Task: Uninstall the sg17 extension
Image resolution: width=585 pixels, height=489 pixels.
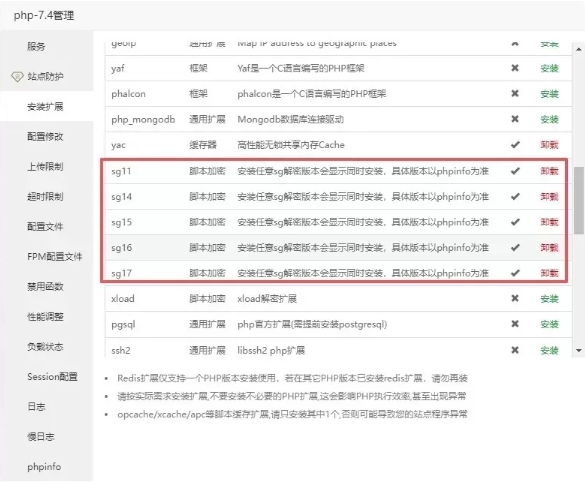Action: (550, 273)
